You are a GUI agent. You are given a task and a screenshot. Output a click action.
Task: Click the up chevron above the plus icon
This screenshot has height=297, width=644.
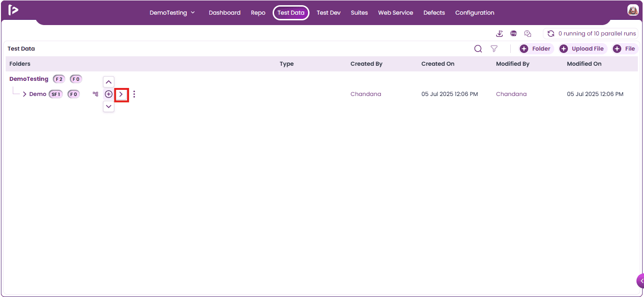(109, 82)
